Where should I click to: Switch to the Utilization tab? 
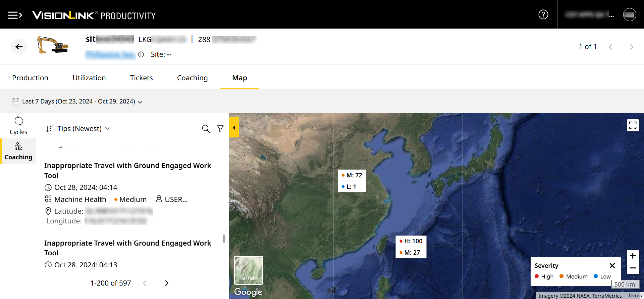[89, 78]
